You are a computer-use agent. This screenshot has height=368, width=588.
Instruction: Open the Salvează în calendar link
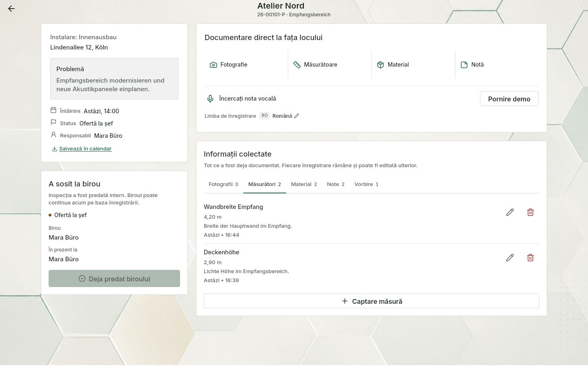pos(85,149)
